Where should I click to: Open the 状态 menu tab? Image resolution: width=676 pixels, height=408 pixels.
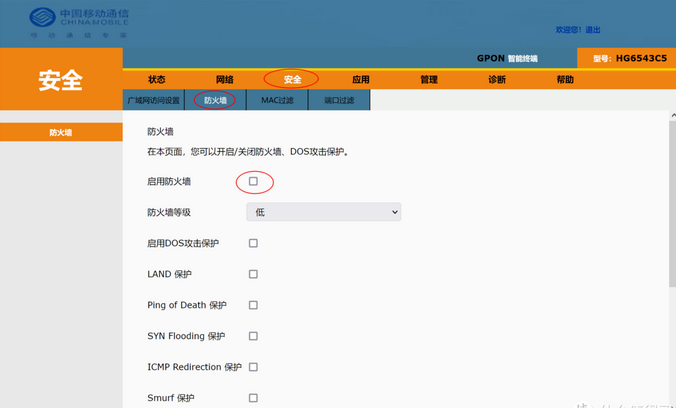(157, 79)
